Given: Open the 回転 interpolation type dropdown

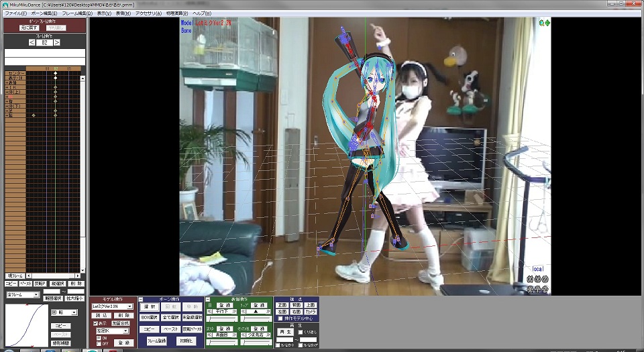Looking at the screenshot, I should coord(64,312).
